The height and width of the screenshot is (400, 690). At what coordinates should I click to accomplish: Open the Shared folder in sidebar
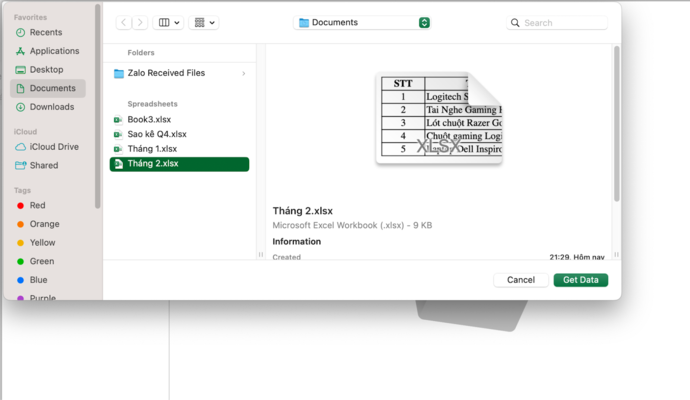tap(44, 165)
